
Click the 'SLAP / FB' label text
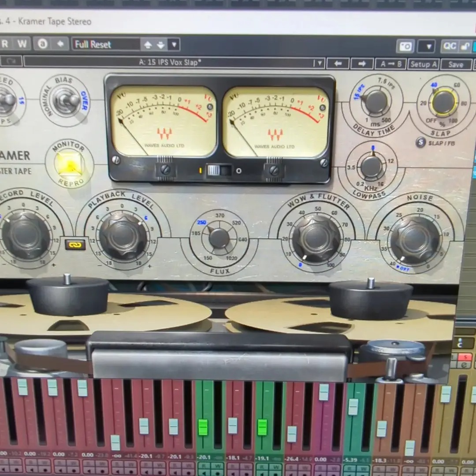441,143
